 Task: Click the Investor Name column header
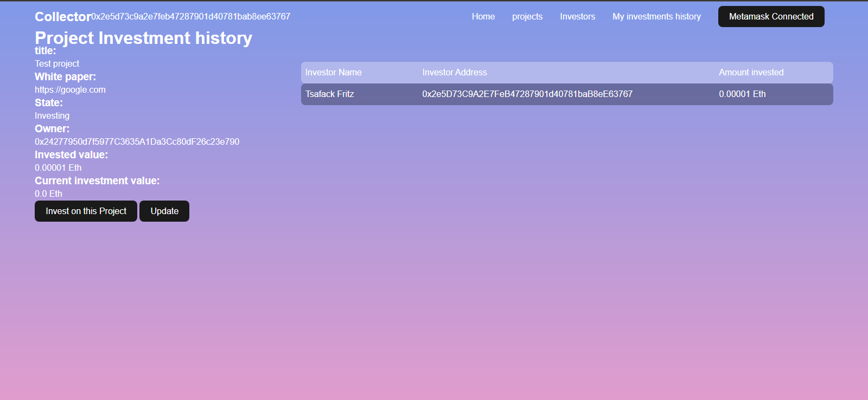pos(333,73)
